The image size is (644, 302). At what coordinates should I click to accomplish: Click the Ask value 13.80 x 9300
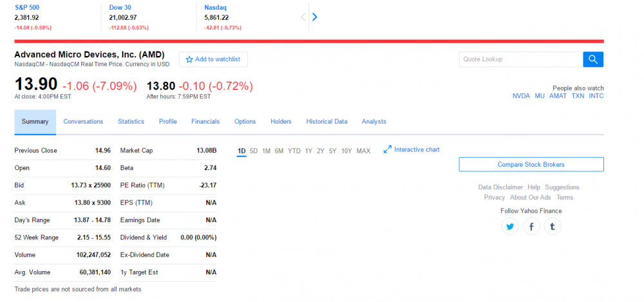tap(92, 203)
